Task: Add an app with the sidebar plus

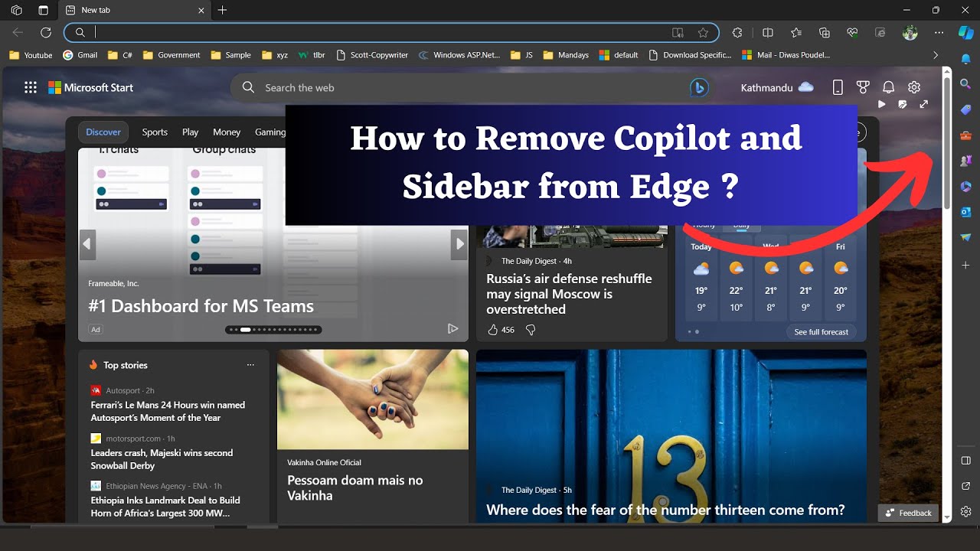Action: (x=965, y=265)
